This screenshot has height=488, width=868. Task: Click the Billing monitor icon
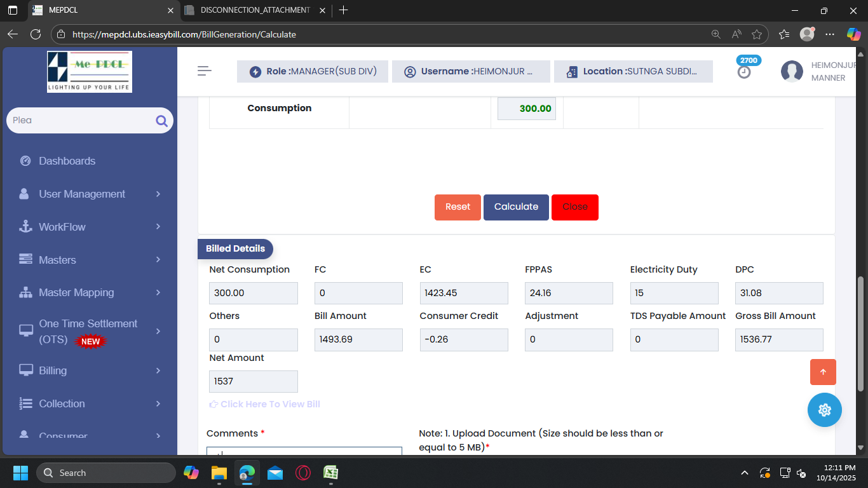click(x=26, y=370)
